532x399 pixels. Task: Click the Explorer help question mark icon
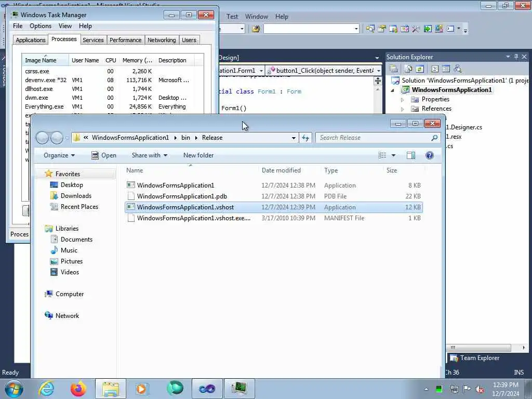pos(430,155)
